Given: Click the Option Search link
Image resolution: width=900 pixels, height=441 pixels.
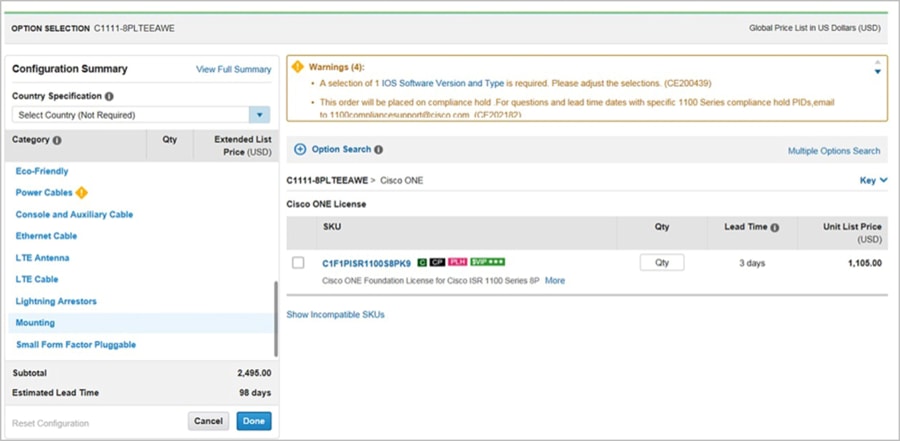Looking at the screenshot, I should (x=342, y=149).
